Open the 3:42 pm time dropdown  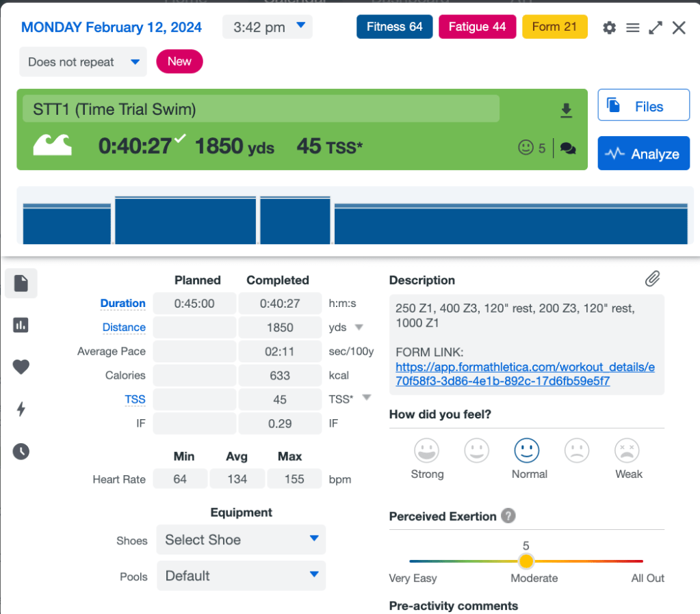tap(267, 27)
